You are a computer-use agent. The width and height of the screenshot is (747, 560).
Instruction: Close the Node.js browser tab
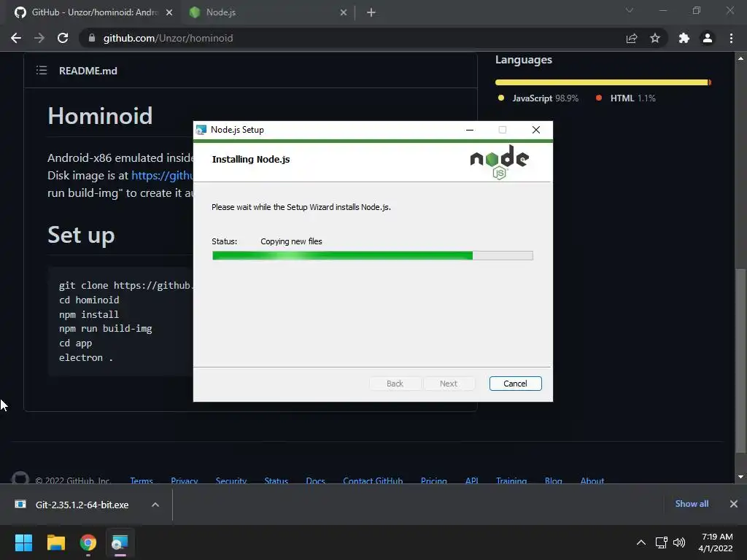[344, 12]
